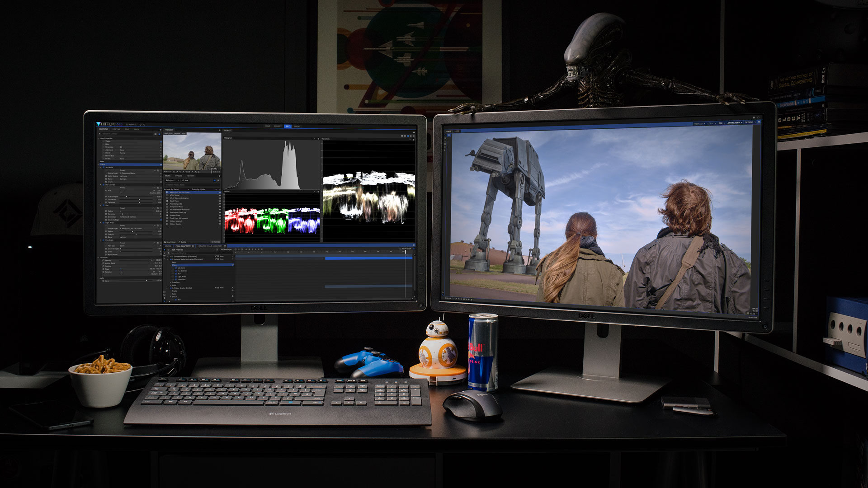Screen dimensions: 868x488
Task: Collapse the Transform section in Controls
Action: 98,258
